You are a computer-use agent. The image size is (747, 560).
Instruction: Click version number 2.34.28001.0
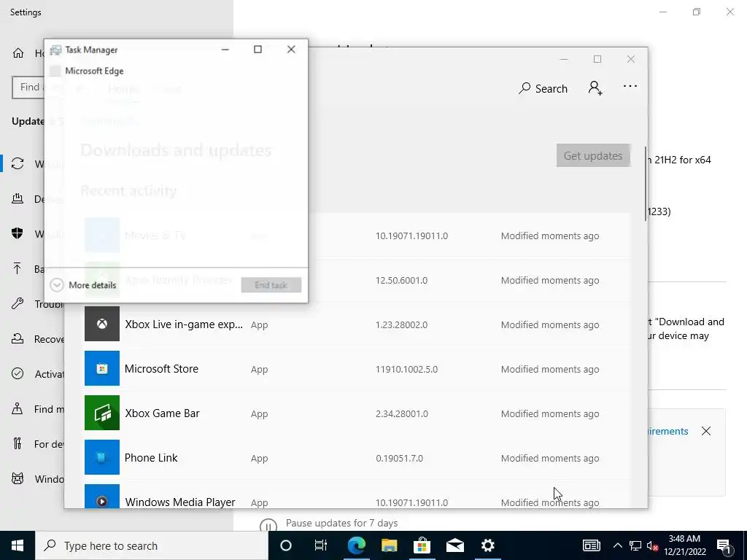click(x=402, y=413)
